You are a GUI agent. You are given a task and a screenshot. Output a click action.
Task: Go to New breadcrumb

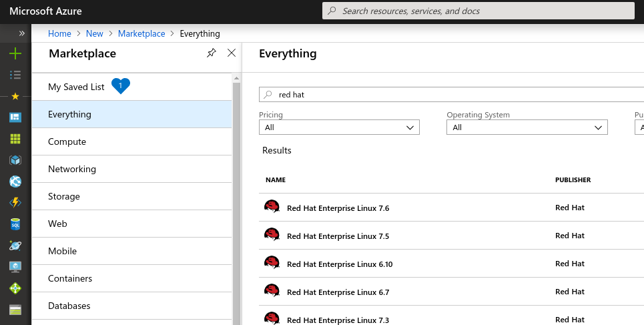click(95, 33)
